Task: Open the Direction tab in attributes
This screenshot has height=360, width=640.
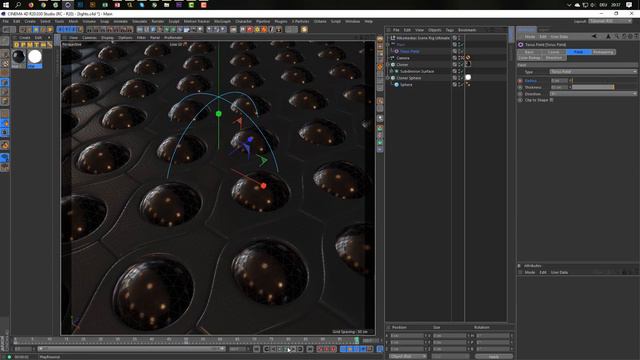Action: 553,58
